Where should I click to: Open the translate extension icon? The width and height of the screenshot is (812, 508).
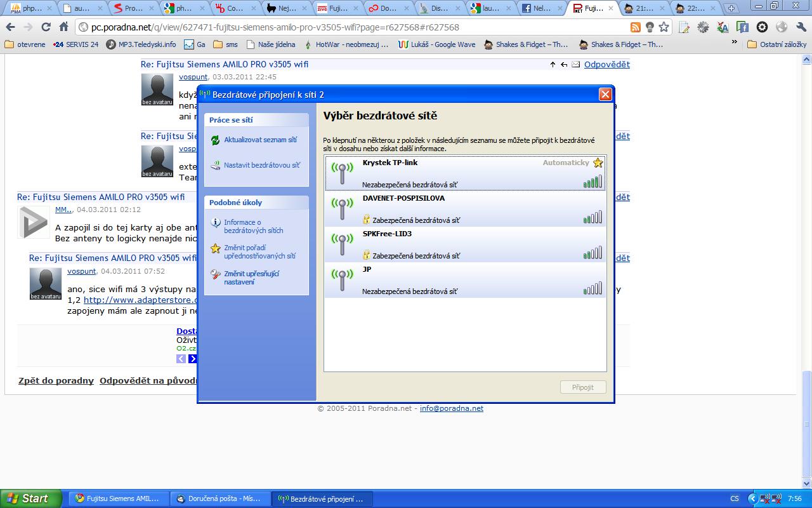click(723, 27)
